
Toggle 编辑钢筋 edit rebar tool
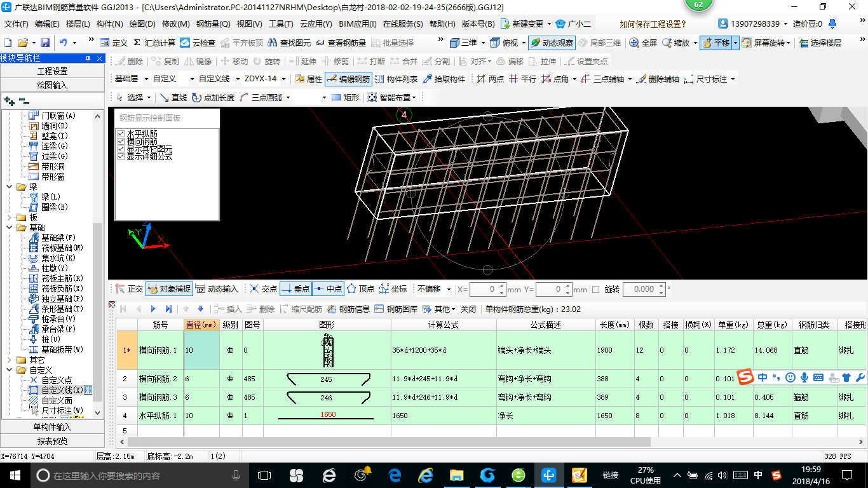coord(348,79)
